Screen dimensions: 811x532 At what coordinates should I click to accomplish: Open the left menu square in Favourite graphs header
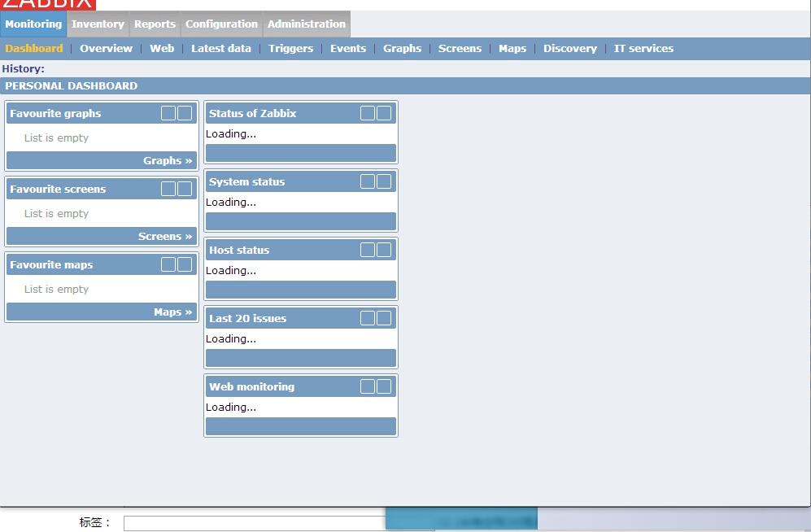[x=168, y=113]
